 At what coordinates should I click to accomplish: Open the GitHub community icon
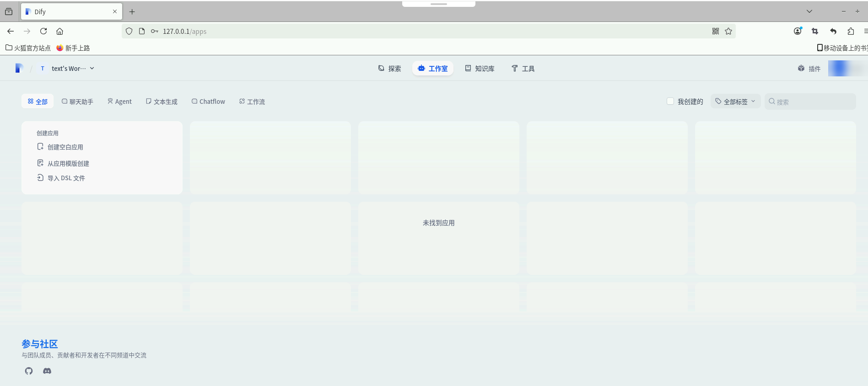(x=29, y=371)
